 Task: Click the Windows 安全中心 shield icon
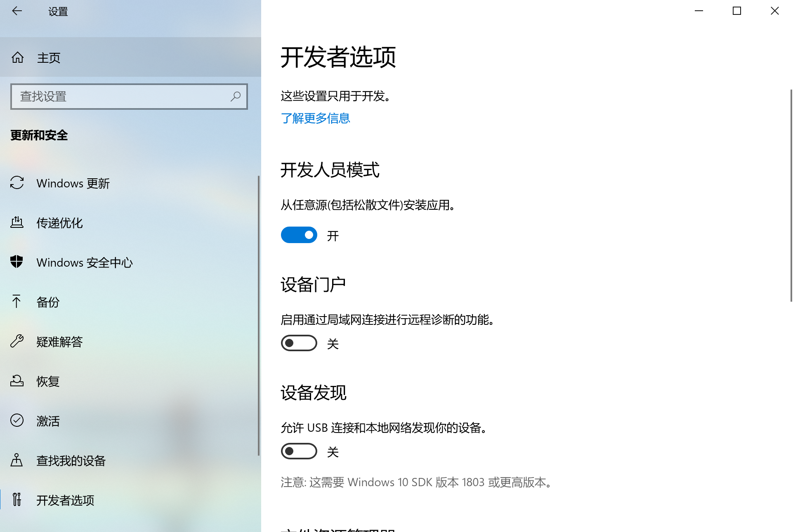[17, 262]
